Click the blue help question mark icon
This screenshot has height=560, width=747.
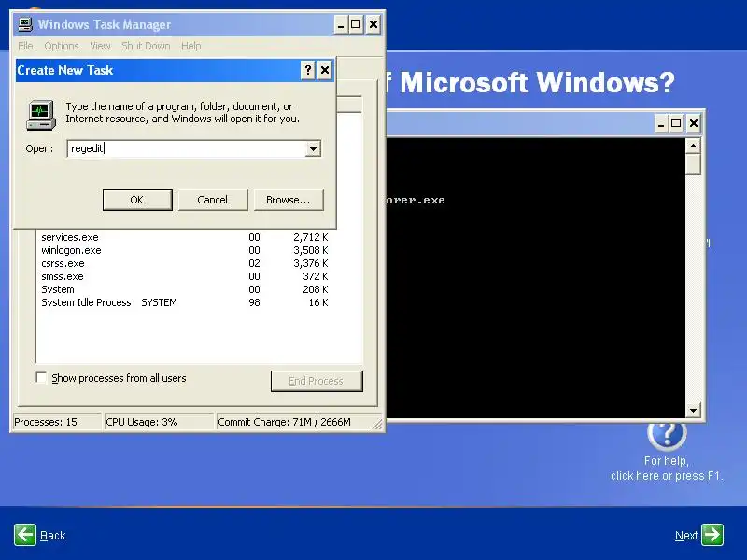[667, 433]
